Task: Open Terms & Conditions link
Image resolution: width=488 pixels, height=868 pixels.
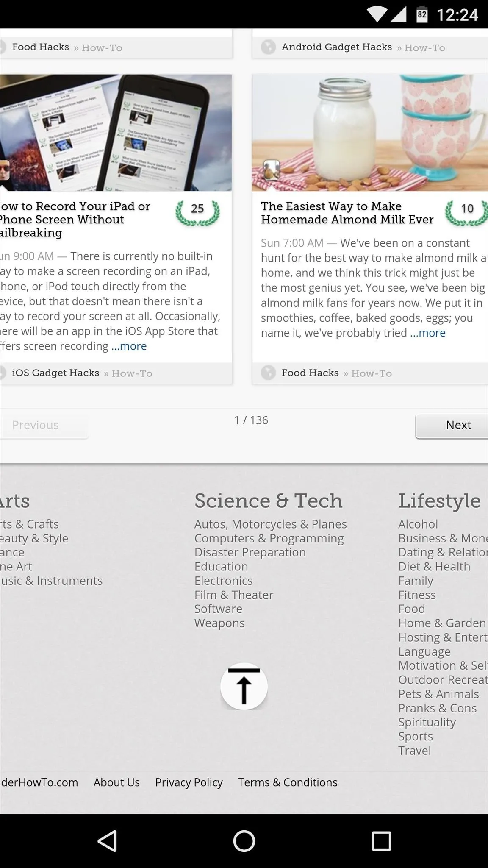Action: (288, 782)
